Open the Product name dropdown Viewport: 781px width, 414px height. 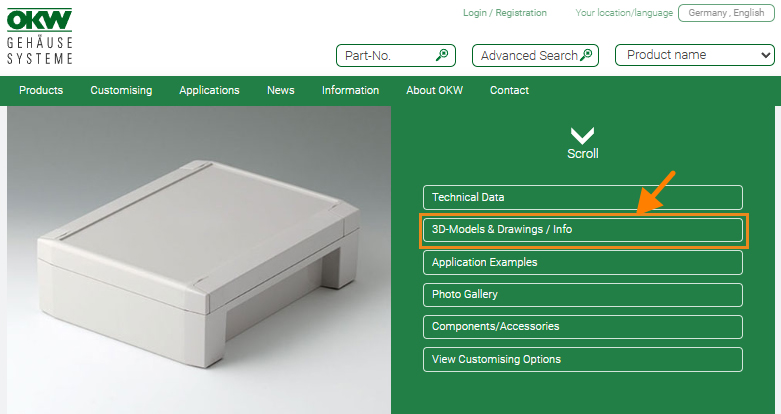coord(694,56)
